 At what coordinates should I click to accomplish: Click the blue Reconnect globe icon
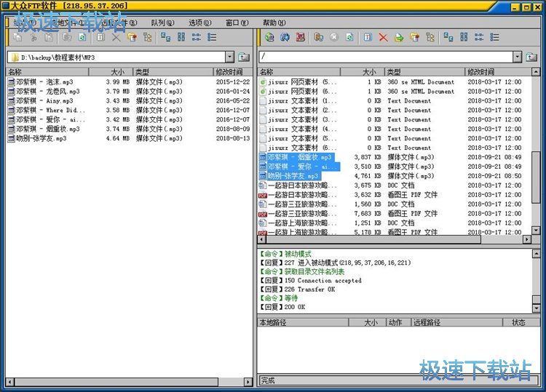(x=285, y=37)
